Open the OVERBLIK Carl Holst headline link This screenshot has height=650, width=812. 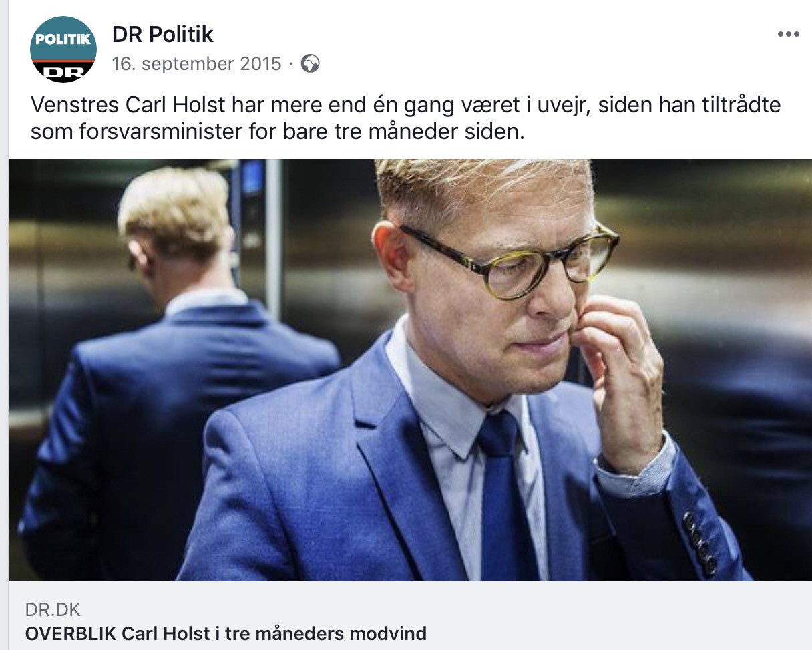pyautogui.click(x=226, y=633)
